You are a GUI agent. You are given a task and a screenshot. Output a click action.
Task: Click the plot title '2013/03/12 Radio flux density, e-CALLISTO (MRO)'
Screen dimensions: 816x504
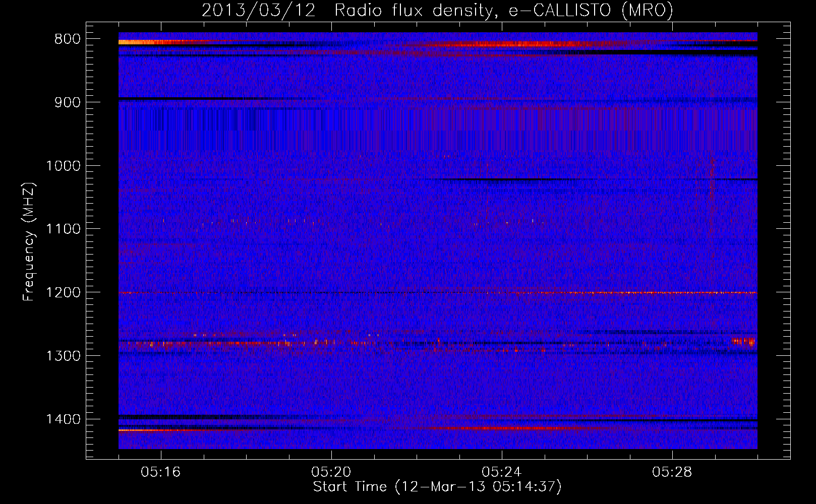437,10
